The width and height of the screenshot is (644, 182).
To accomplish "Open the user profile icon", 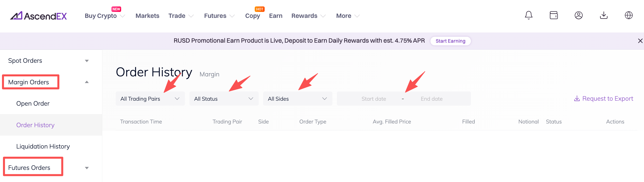I will pyautogui.click(x=578, y=15).
